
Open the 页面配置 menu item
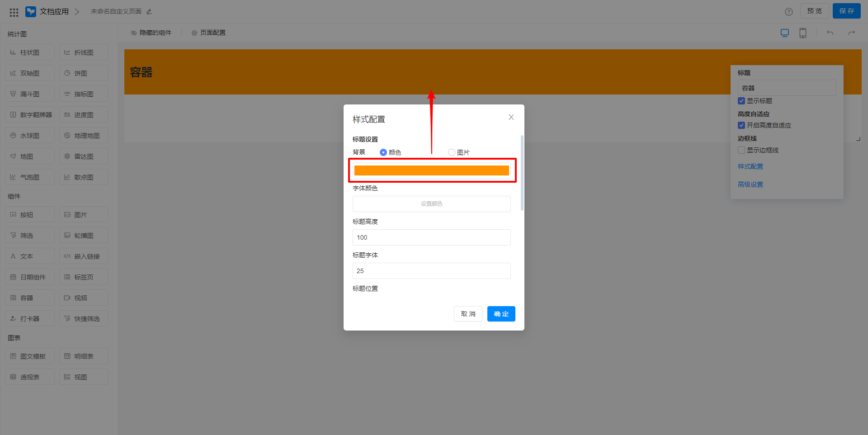pos(208,33)
